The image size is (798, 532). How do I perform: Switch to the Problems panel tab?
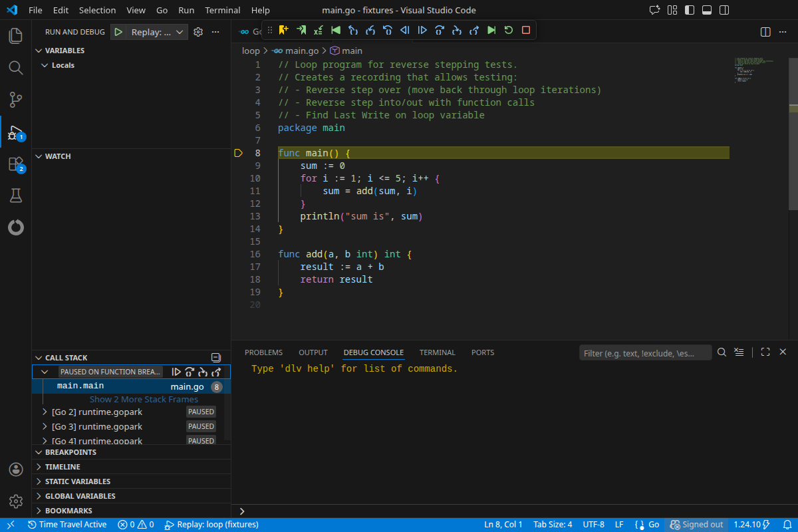pos(263,352)
